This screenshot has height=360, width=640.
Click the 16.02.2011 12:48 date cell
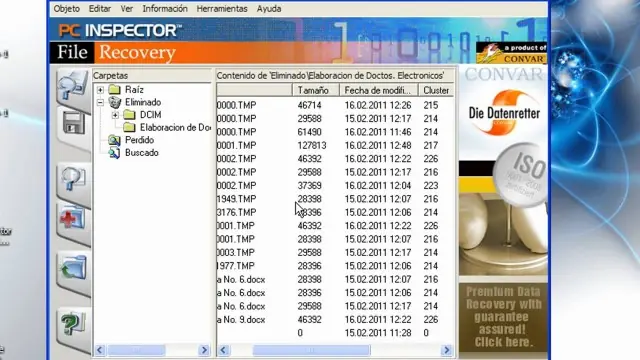pos(378,146)
